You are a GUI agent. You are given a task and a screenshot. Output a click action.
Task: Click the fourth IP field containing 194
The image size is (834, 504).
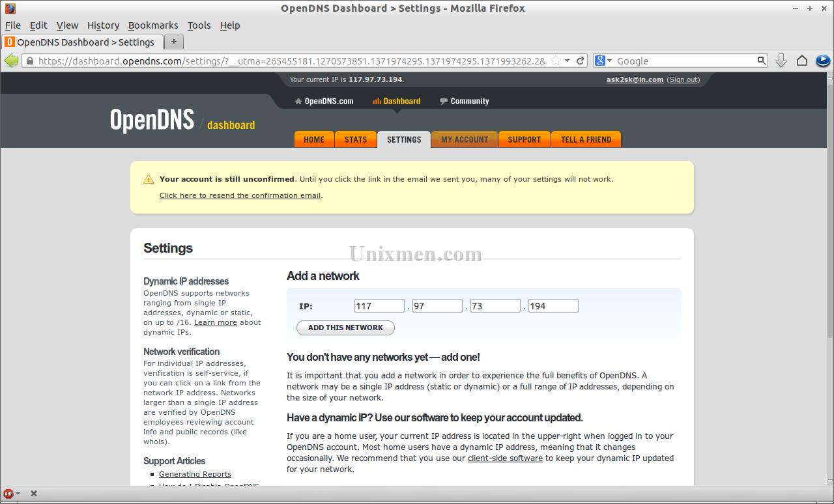pyautogui.click(x=553, y=306)
